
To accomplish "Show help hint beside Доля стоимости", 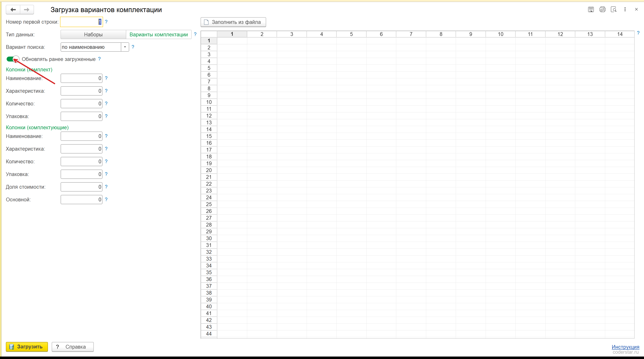I will (x=106, y=187).
